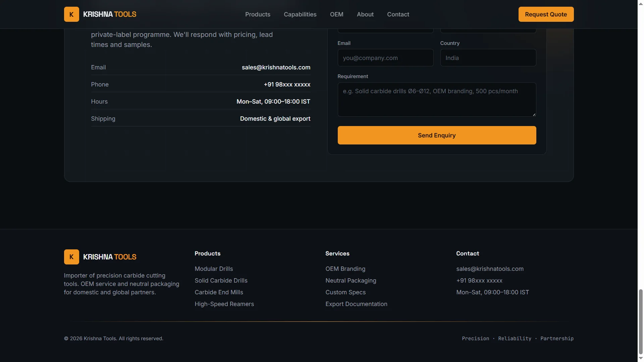This screenshot has height=362, width=644.
Task: Open High-Speed Reamers footer link
Action: tap(224, 304)
